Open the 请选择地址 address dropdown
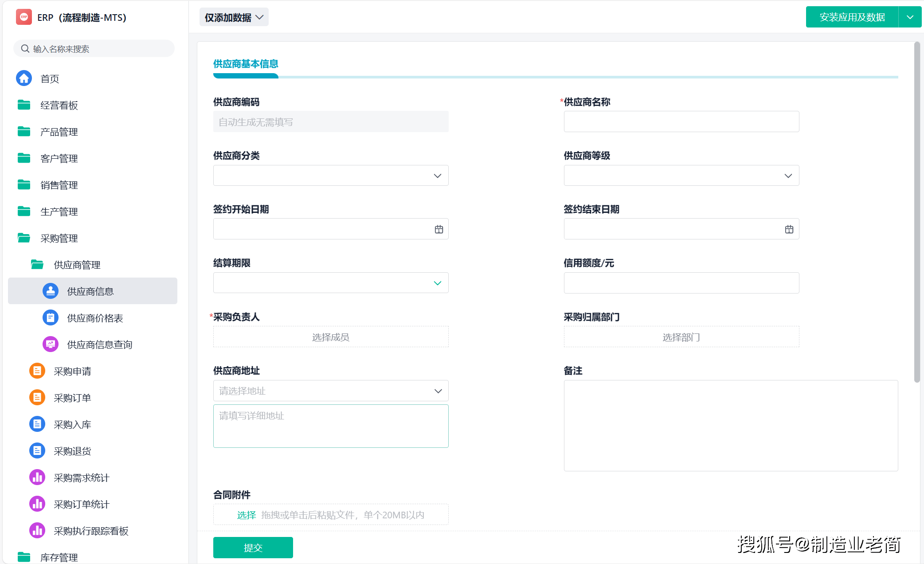 tap(331, 391)
